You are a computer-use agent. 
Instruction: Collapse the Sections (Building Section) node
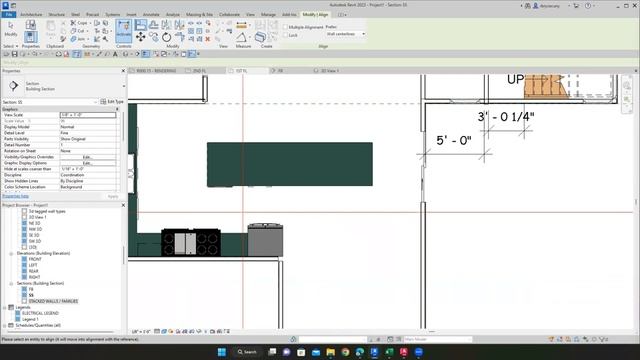click(x=11, y=283)
